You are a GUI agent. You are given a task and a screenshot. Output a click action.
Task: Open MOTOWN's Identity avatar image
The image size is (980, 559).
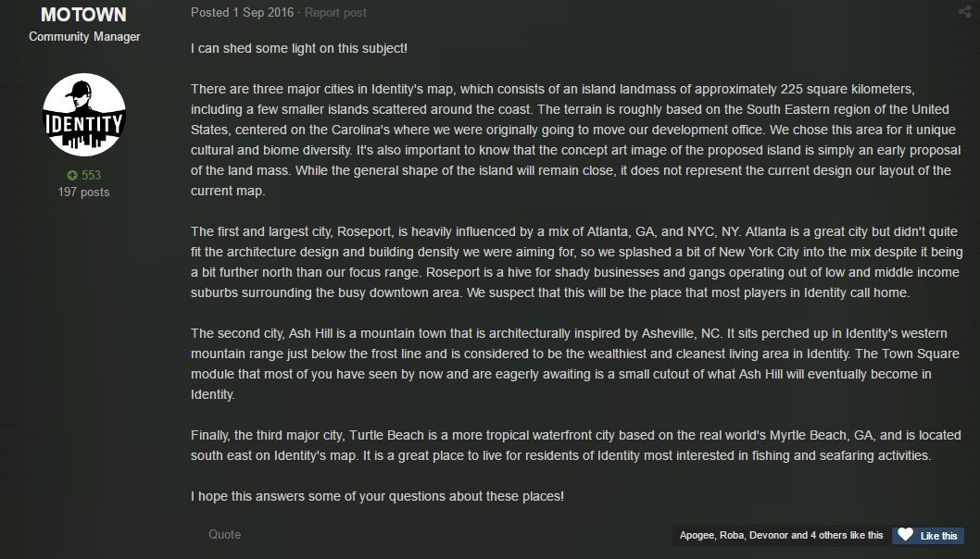coord(83,115)
